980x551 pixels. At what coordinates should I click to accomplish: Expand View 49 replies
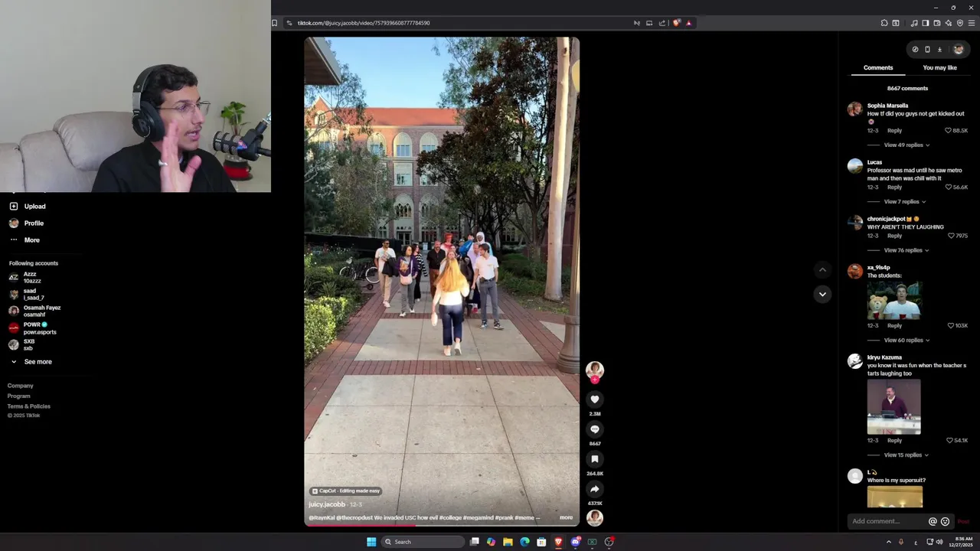[x=906, y=145]
